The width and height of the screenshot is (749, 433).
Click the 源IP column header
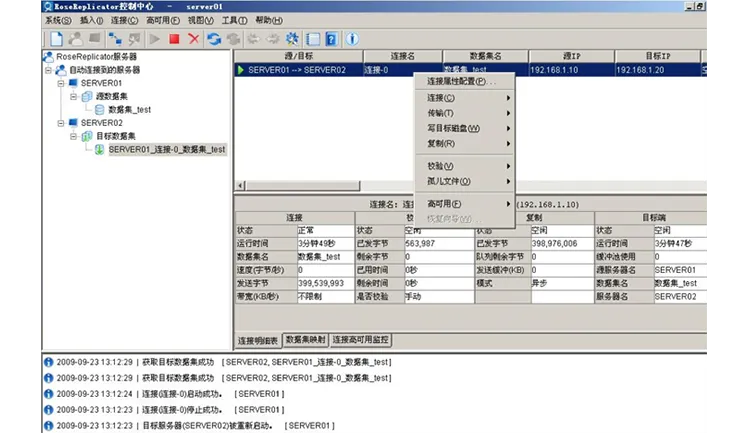click(x=571, y=56)
